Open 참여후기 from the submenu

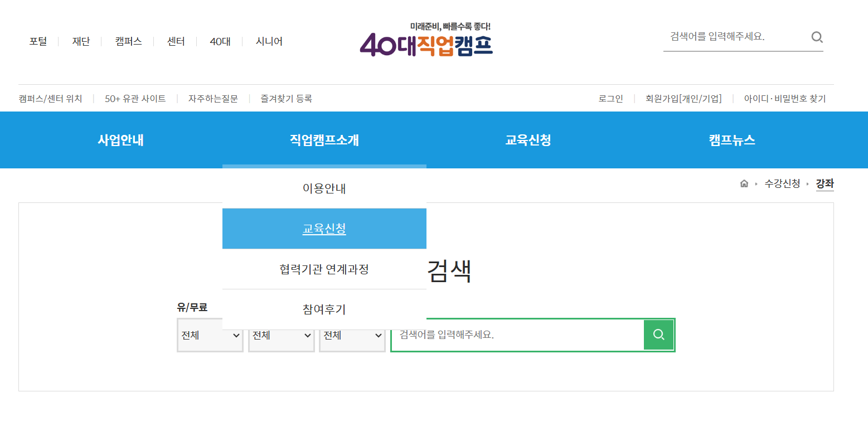[324, 309]
